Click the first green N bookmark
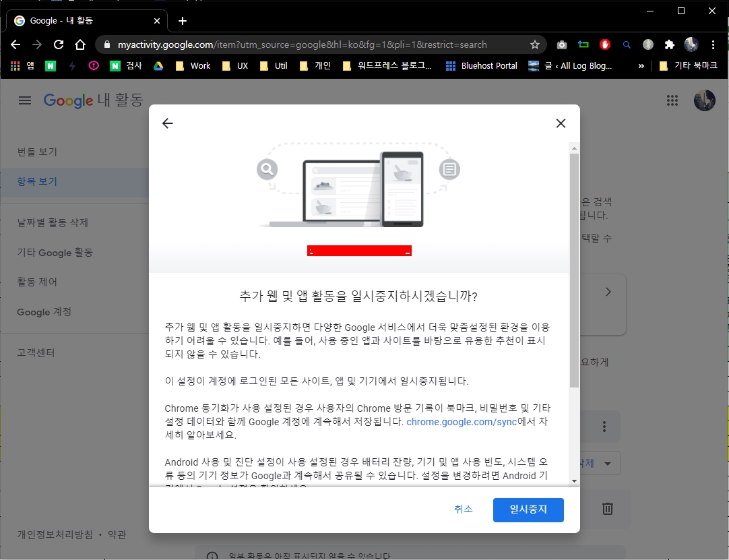 (x=51, y=66)
